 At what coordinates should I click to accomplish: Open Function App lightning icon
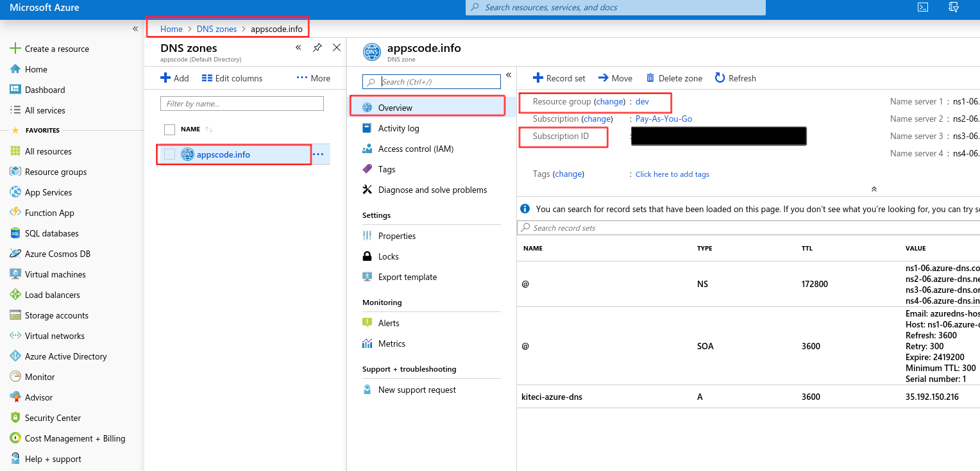click(15, 213)
